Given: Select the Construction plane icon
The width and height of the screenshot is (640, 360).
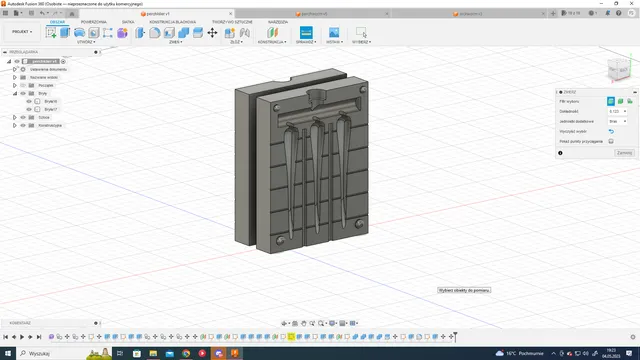Looking at the screenshot, I should point(272,33).
